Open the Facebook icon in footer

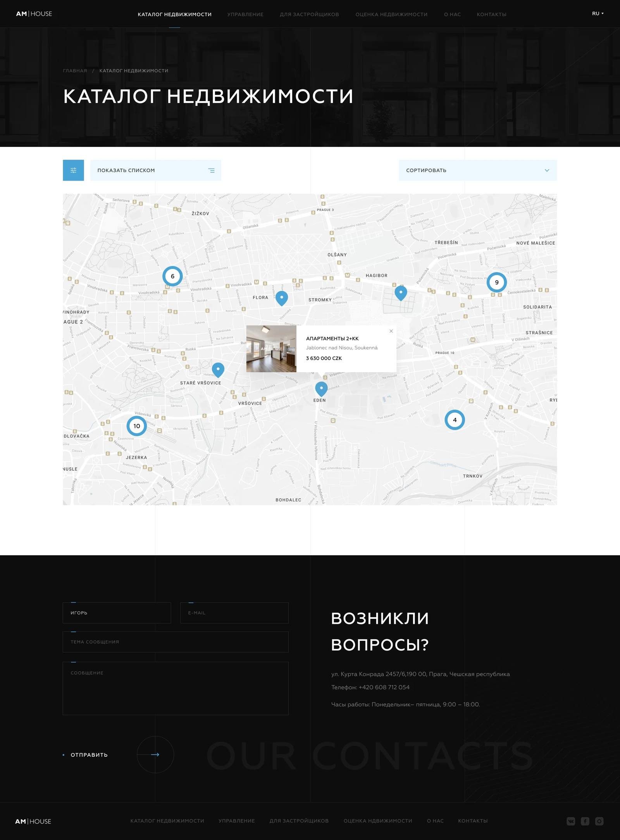(x=585, y=821)
